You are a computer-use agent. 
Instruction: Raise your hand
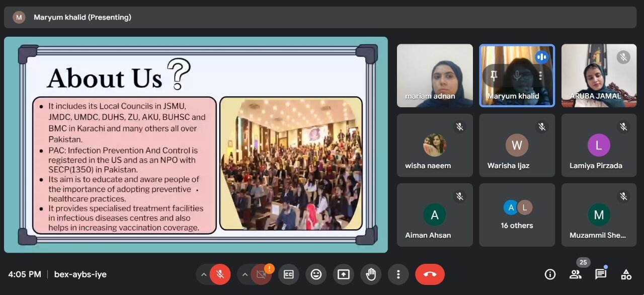(x=371, y=274)
